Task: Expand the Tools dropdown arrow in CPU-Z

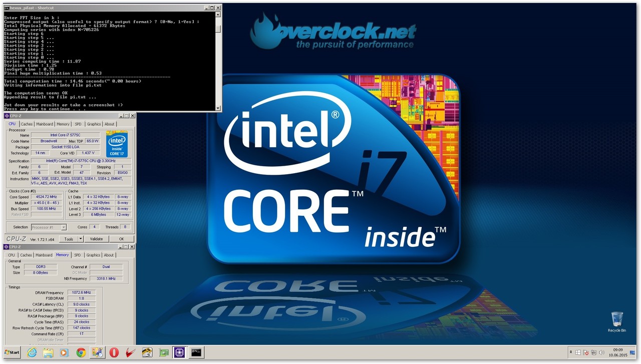Action: [81, 239]
